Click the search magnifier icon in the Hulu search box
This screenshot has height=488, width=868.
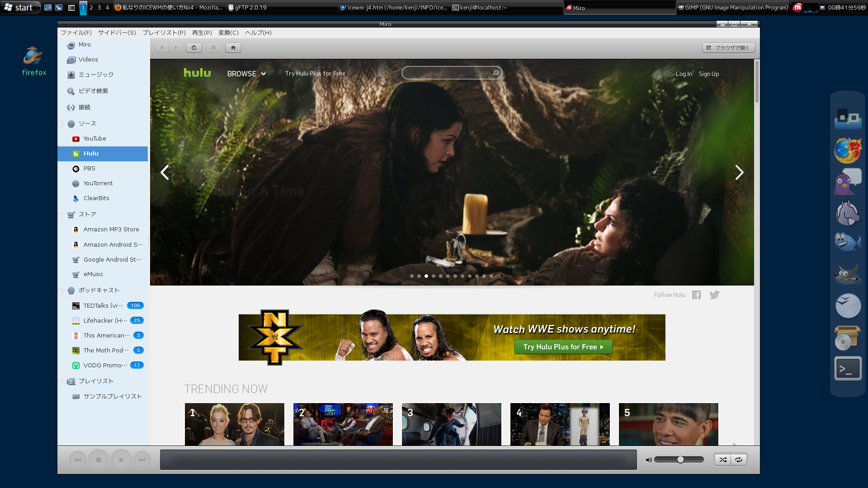point(495,73)
